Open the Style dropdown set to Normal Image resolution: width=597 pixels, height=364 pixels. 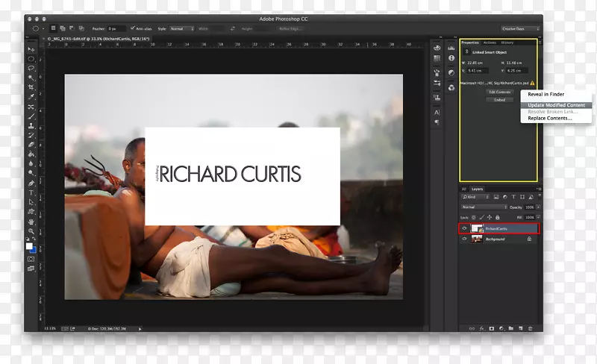[x=181, y=28]
